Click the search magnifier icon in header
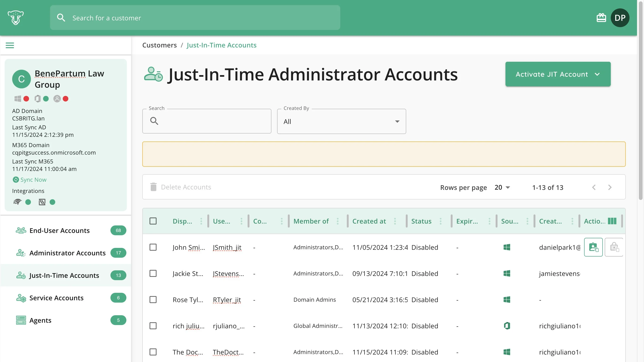This screenshot has height=362, width=644. click(61, 18)
